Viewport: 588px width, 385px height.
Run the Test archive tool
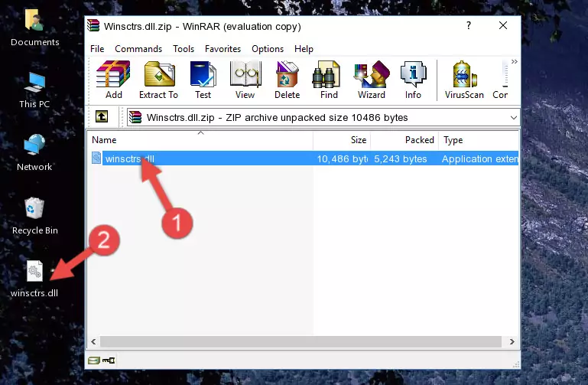(x=203, y=80)
